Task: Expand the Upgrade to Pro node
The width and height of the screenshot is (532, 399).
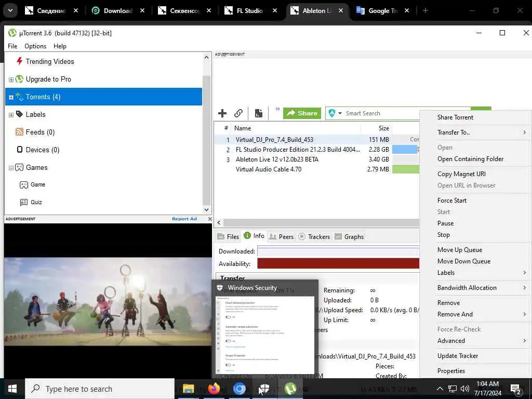Action: pos(11,79)
